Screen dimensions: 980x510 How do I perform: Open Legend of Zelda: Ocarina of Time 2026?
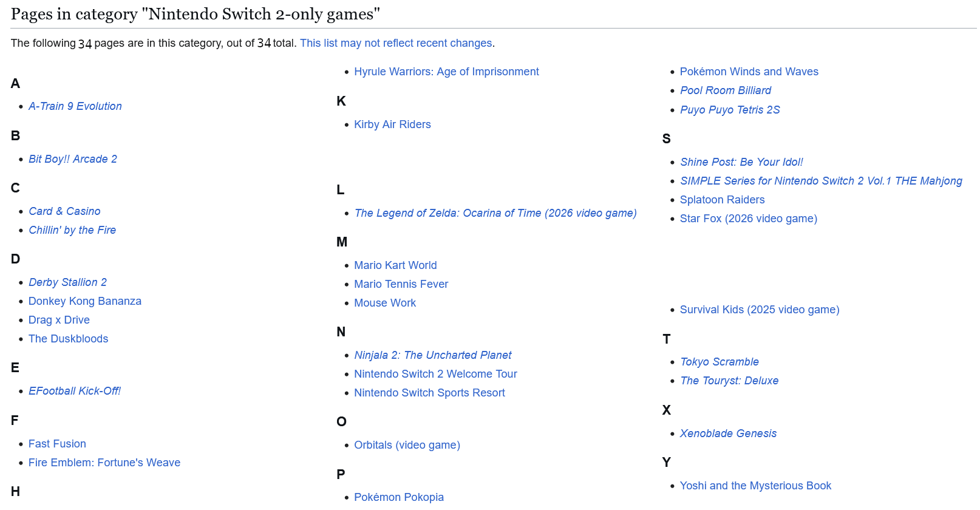495,213
